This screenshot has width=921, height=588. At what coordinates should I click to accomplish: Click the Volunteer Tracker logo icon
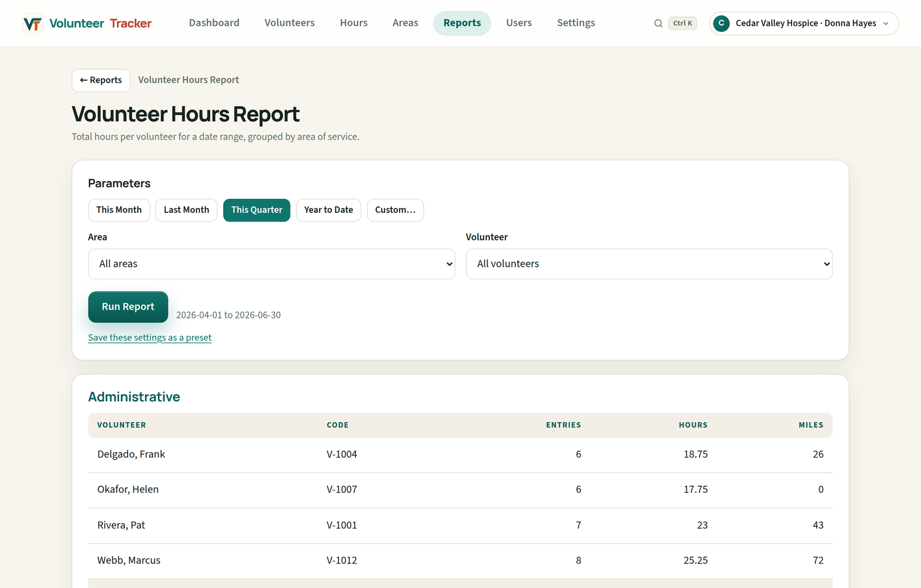click(x=33, y=23)
